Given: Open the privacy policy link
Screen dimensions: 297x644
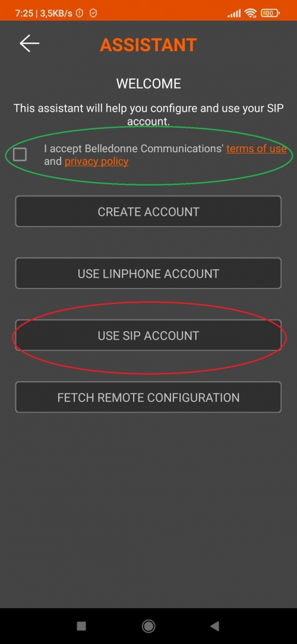Looking at the screenshot, I should pos(96,161).
